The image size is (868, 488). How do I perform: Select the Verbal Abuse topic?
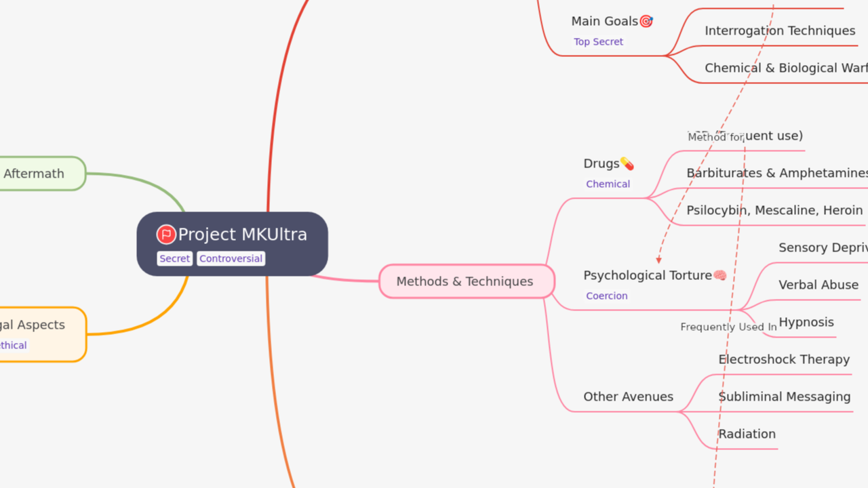pos(818,285)
